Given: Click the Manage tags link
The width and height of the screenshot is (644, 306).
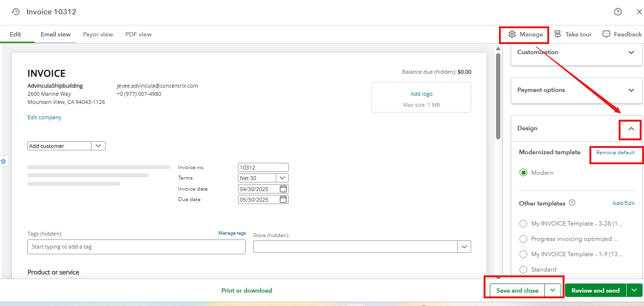Looking at the screenshot, I should pos(232,233).
